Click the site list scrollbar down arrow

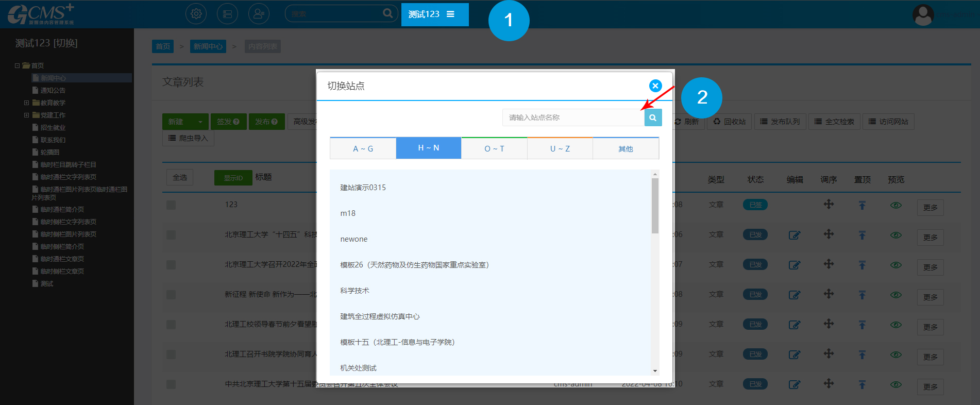[655, 371]
